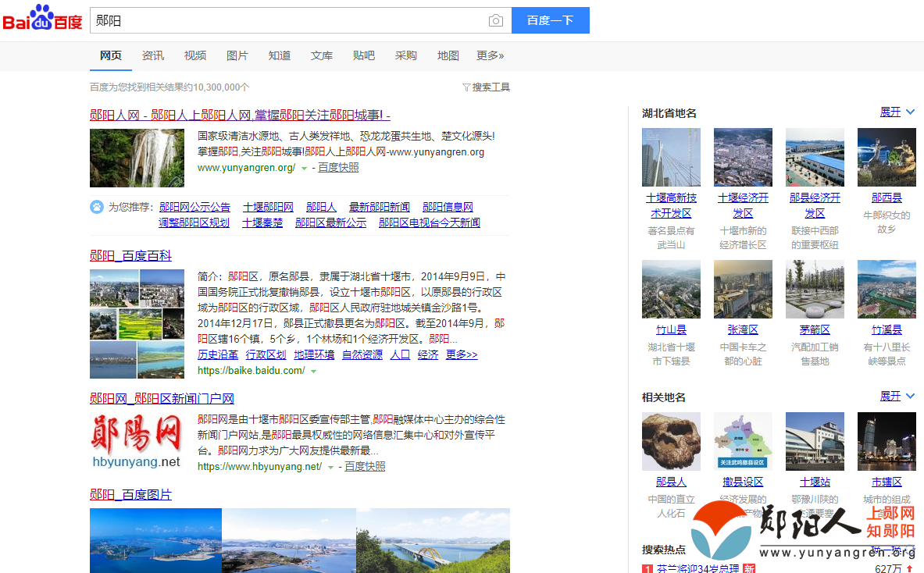The image size is (924, 573).
Task: Click the suggested search 郧阳网公示公告
Action: [194, 208]
